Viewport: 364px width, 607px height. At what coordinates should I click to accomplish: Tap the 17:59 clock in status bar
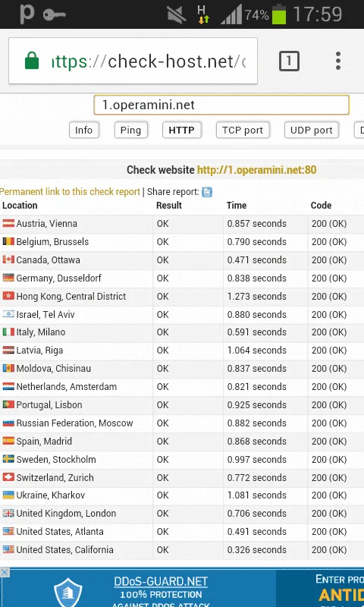[318, 14]
